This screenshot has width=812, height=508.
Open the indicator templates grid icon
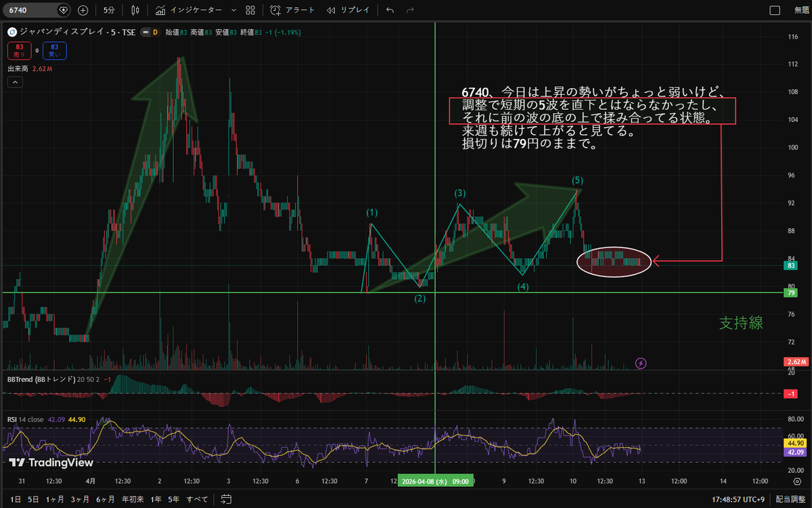click(x=250, y=10)
